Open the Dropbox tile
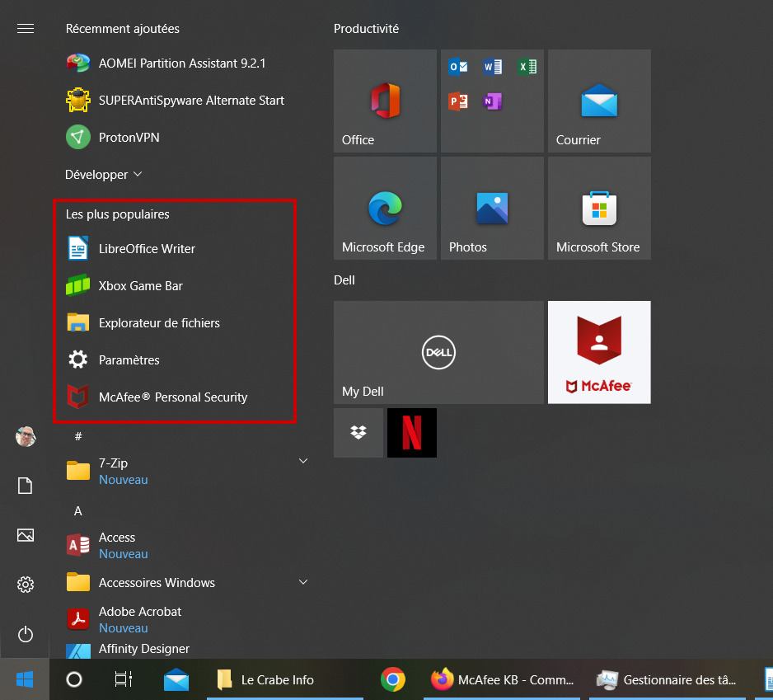The height and width of the screenshot is (700, 773). pos(358,433)
